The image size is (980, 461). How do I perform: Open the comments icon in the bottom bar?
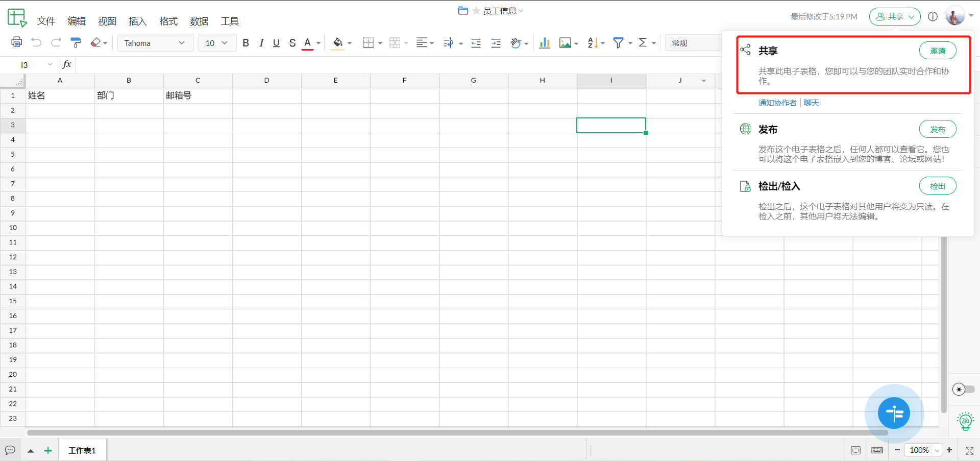10,450
